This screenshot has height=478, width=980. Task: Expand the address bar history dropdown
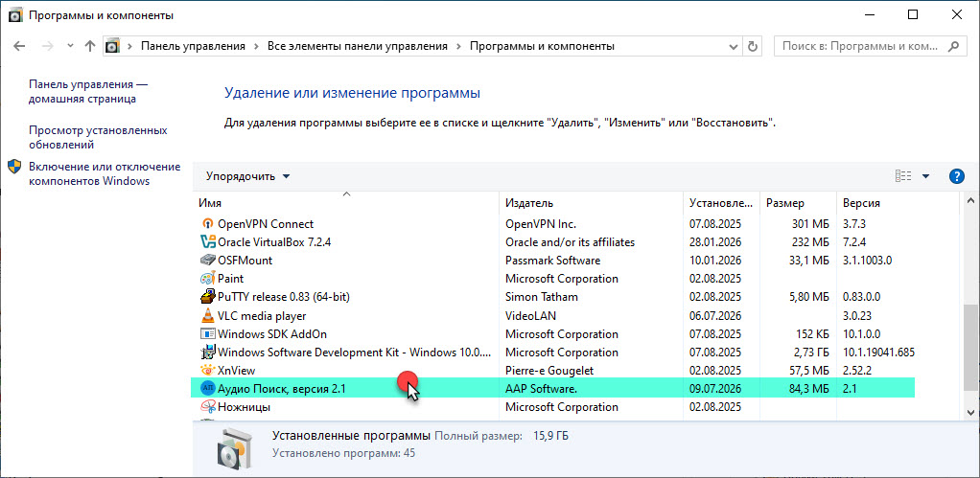point(734,46)
